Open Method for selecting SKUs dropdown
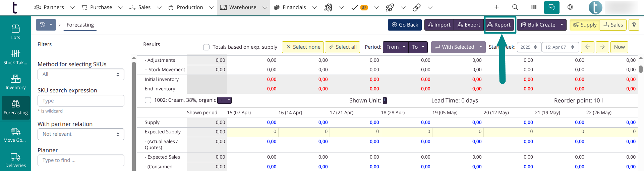The image size is (644, 171). [81, 74]
